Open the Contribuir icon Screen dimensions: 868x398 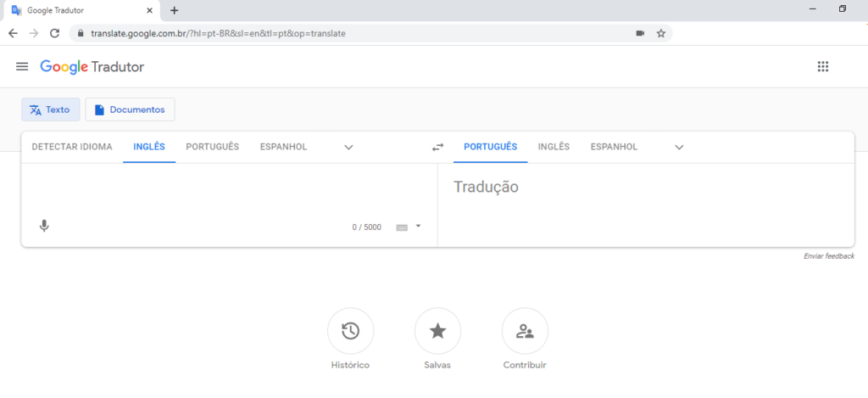(x=524, y=332)
